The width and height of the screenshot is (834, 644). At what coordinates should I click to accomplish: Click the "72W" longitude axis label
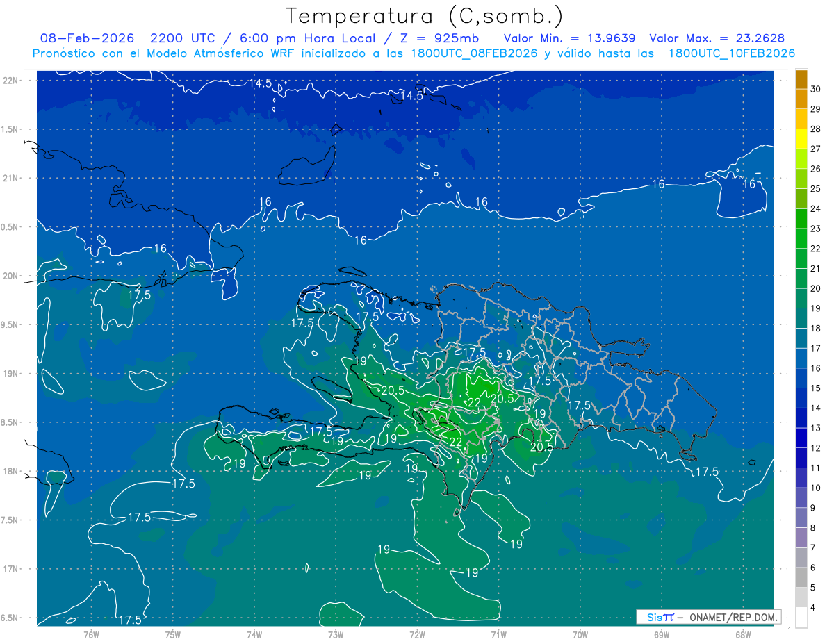pos(417,635)
